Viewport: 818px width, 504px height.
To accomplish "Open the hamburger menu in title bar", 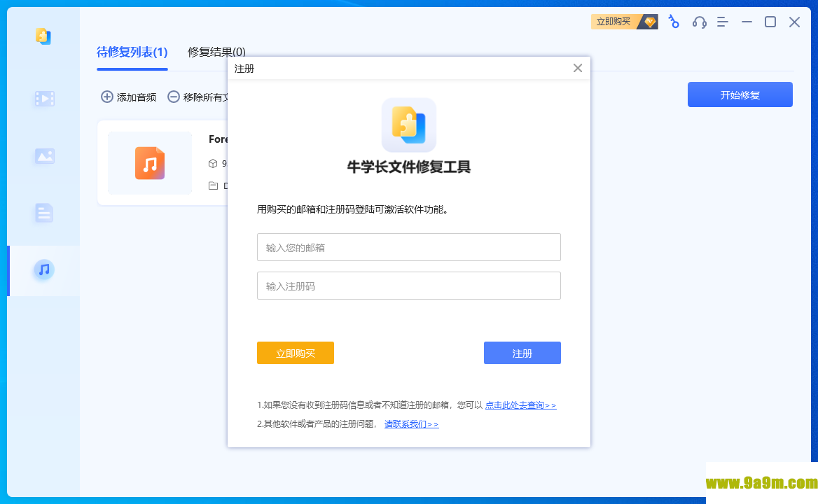I will click(723, 22).
